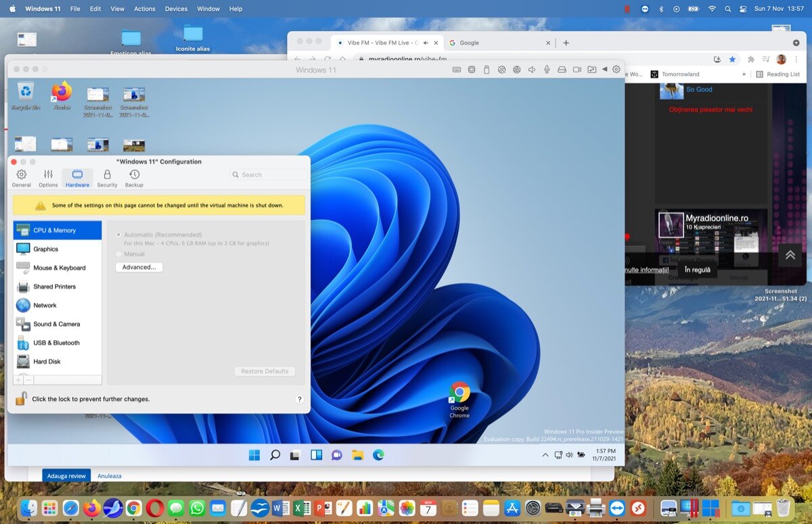Select Shared Printers in the hardware list
812x524 pixels.
58,287
